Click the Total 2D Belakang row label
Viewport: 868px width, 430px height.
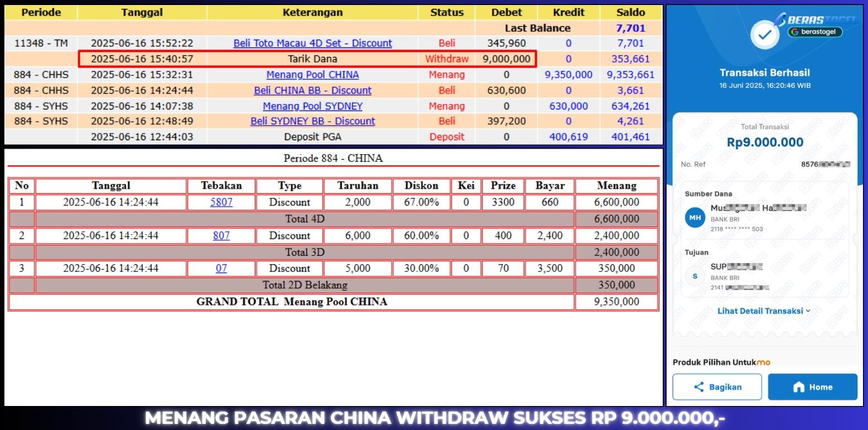click(305, 285)
